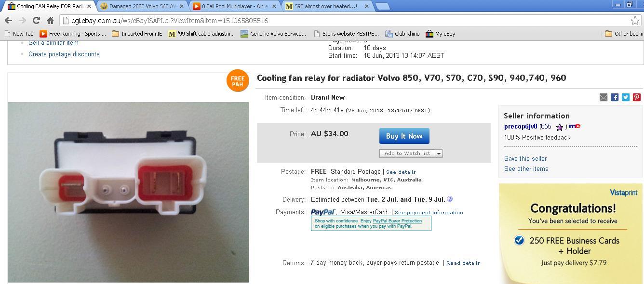Viewport: 644px width, 284px height.
Task: Pin listing on Pinterest icon
Action: tap(637, 97)
